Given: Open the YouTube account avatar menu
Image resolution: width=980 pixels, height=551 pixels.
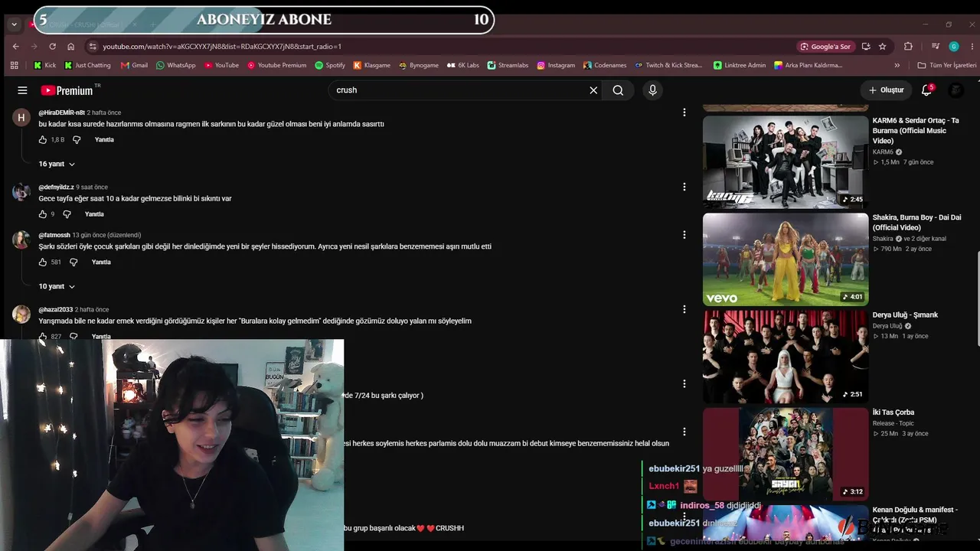Looking at the screenshot, I should [x=955, y=90].
